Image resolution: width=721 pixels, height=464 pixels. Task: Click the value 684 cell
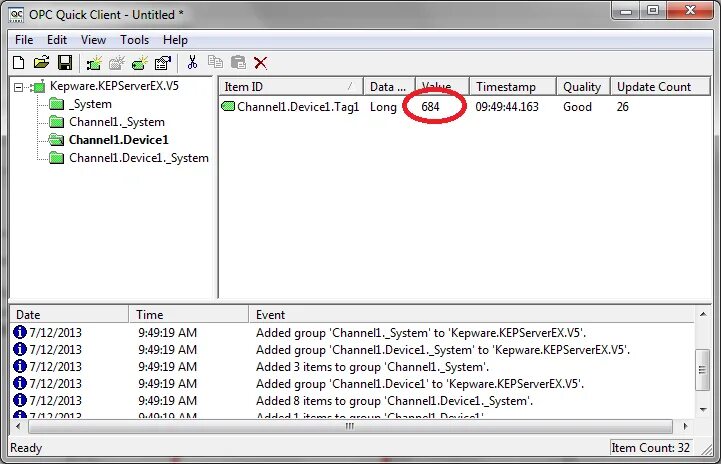coord(430,107)
